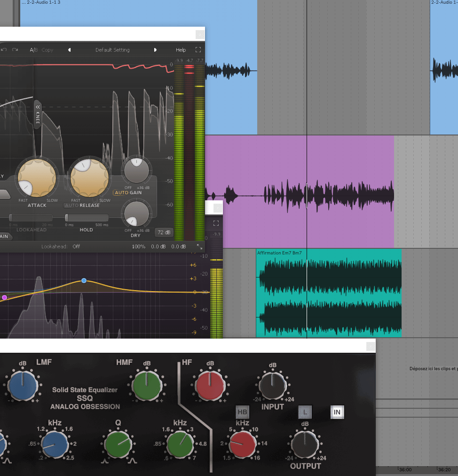This screenshot has width=458, height=476.
Task: Toggle the A/B state in the compressor
Action: click(34, 50)
